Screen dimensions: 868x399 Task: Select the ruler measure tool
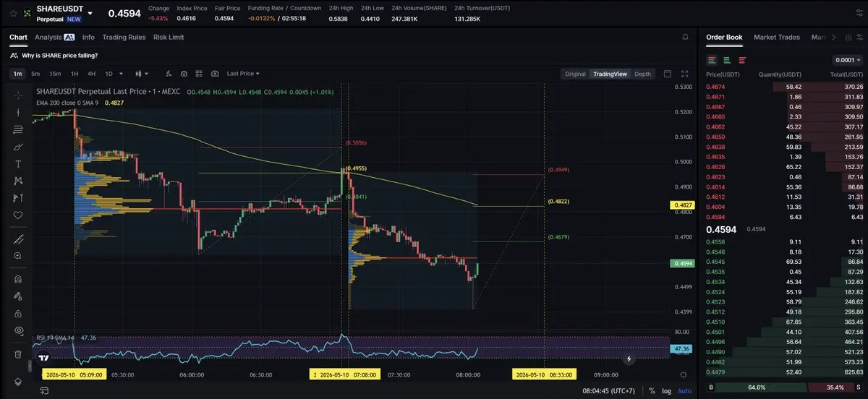18,239
